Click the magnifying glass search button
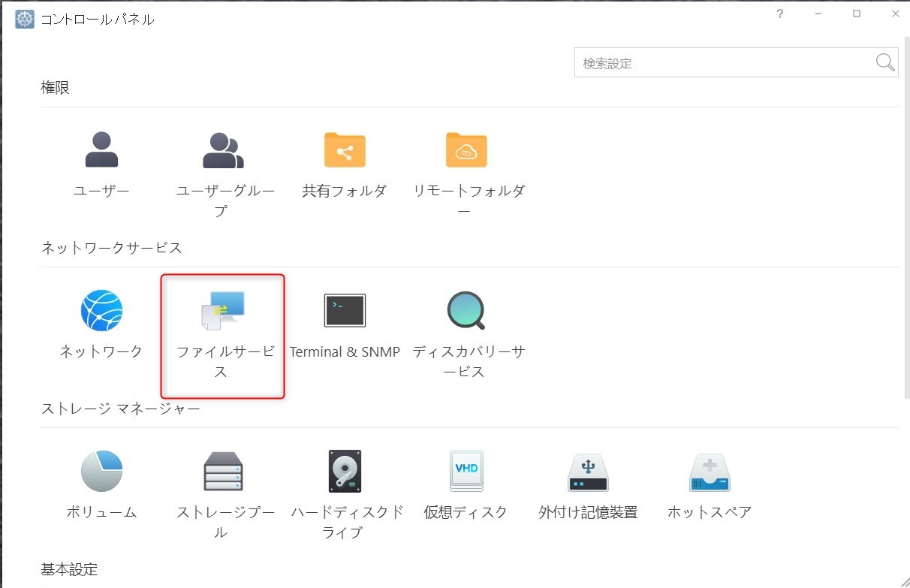 [885, 63]
